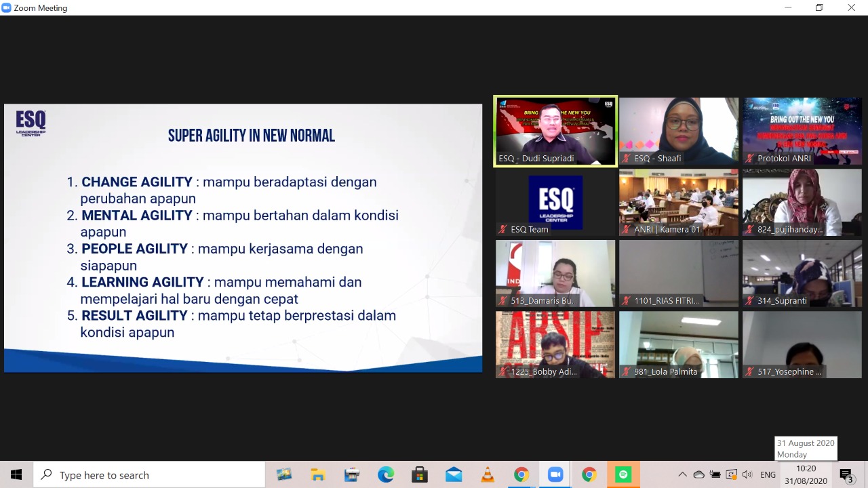
Task: Click the Zoom icon in taskbar
Action: pyautogui.click(x=555, y=475)
